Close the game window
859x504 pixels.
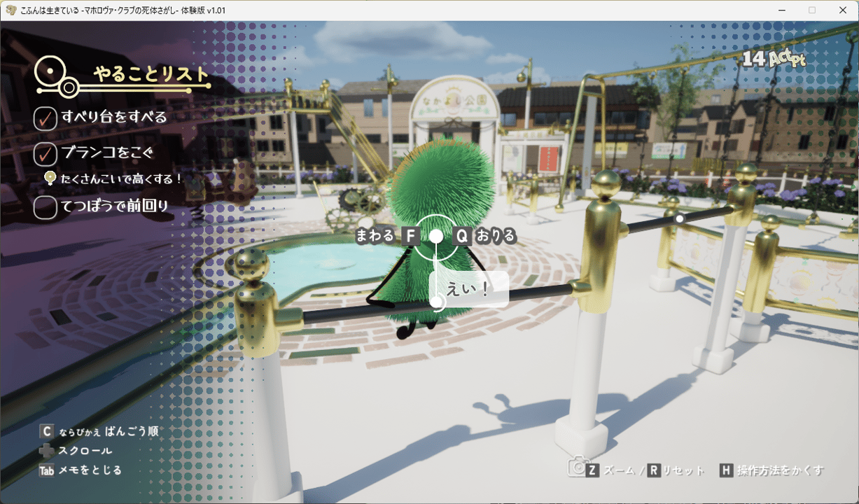(x=843, y=10)
